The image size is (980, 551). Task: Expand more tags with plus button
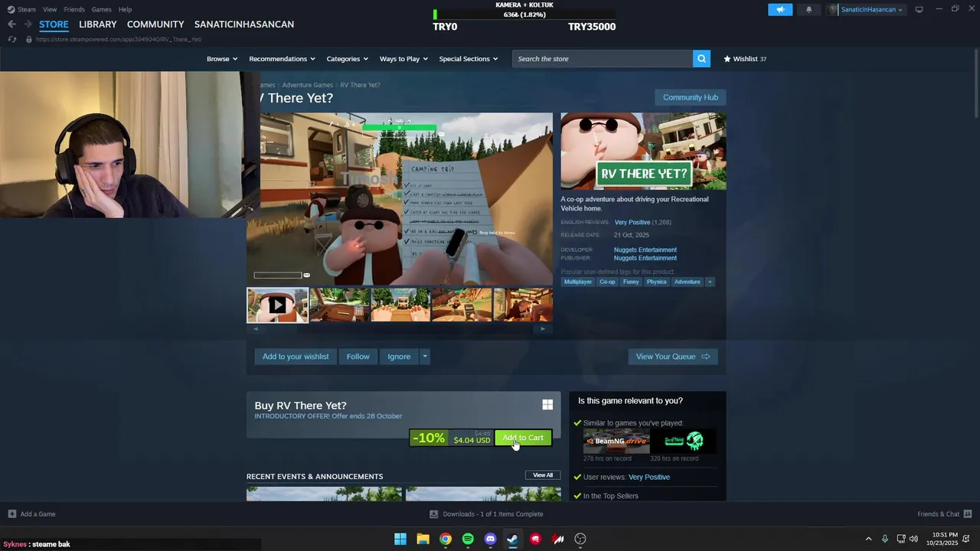click(x=710, y=282)
